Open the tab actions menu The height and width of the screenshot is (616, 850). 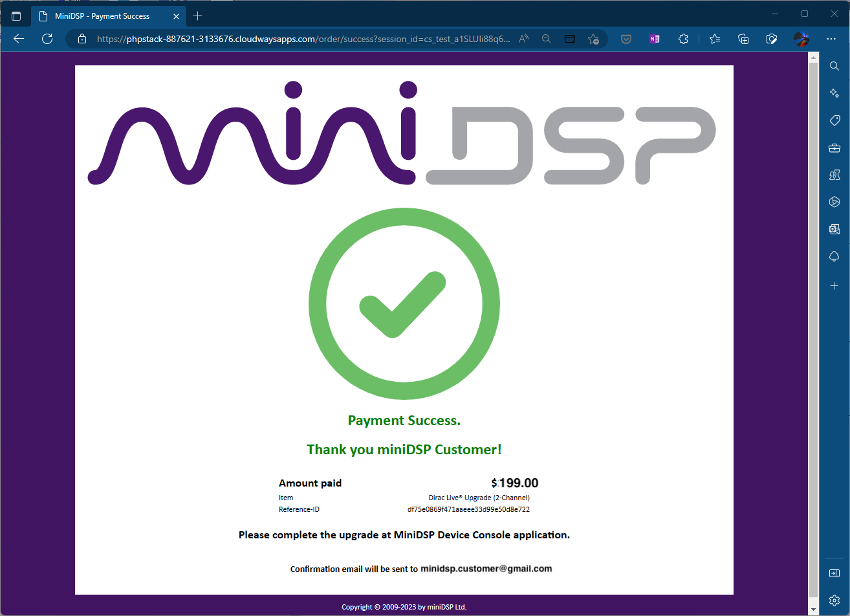click(16, 16)
